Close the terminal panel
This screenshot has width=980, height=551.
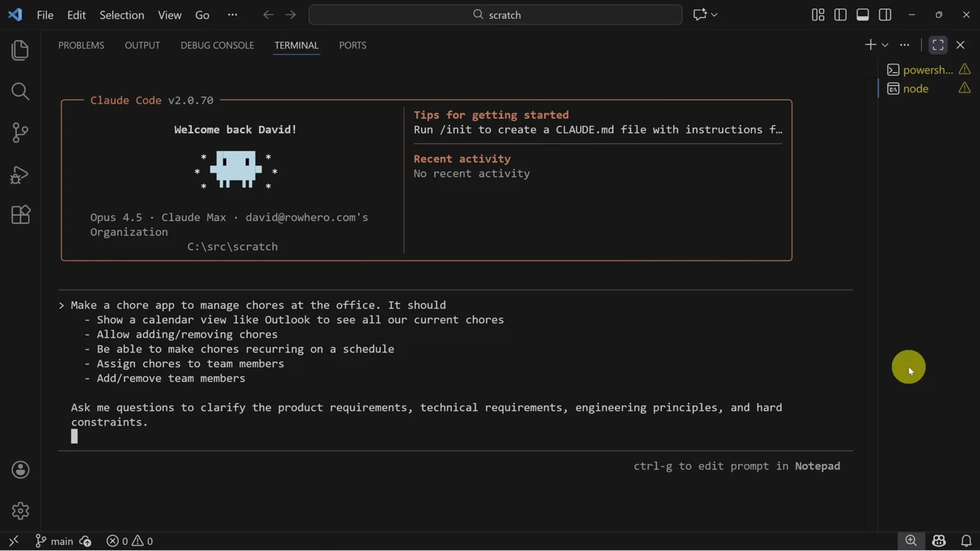pos(960,45)
